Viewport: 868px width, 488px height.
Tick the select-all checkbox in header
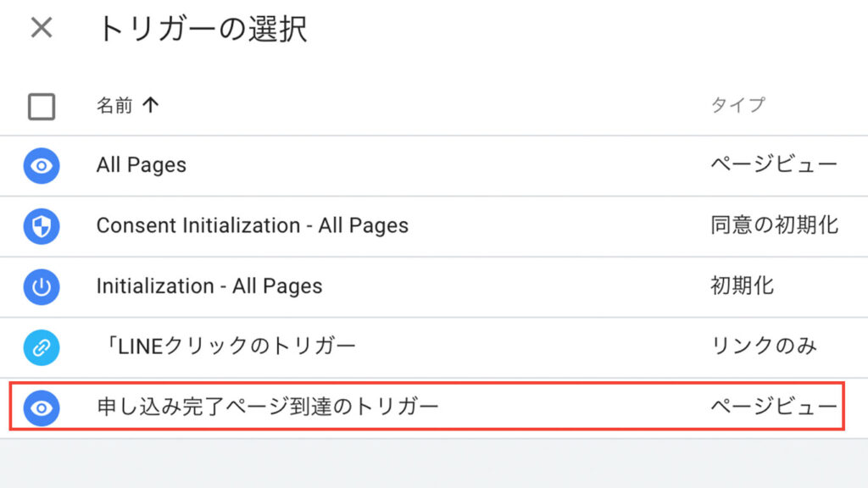tap(42, 106)
